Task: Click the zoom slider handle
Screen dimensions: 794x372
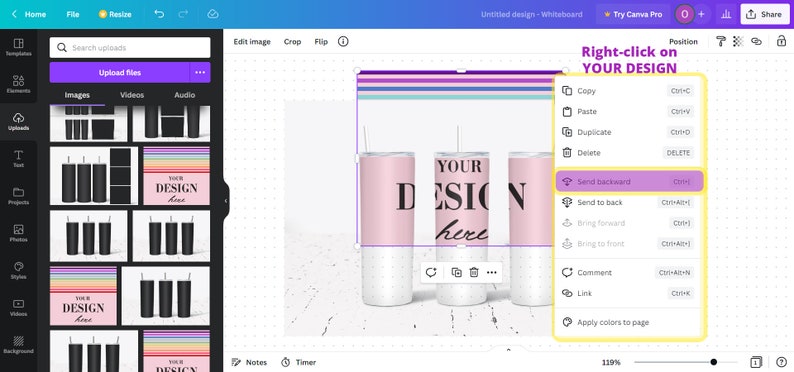Action: 713,362
